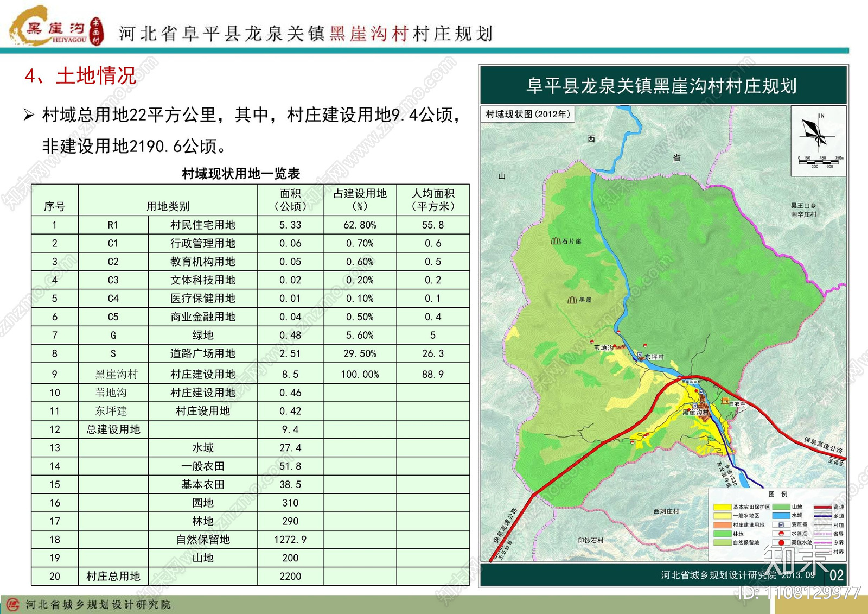Click the map title 阜平县龙泉关镇黑崖沟村村庄规划

[662, 86]
